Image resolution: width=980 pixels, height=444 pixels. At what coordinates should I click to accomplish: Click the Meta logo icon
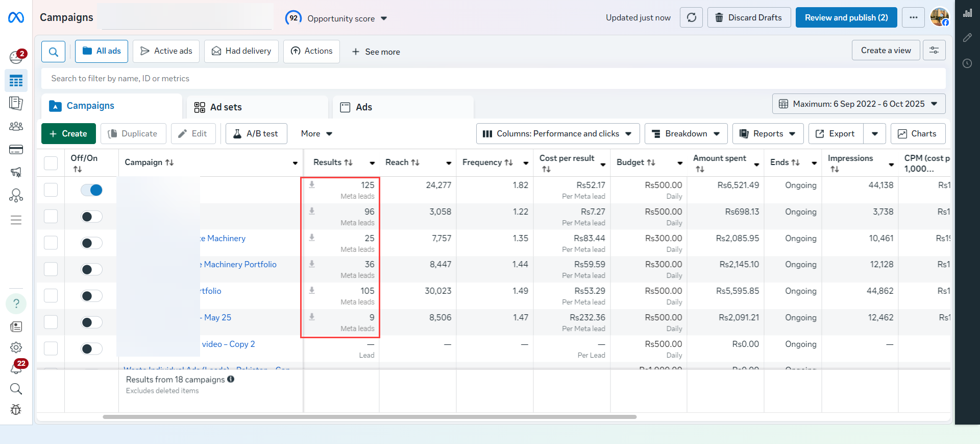[x=16, y=18]
